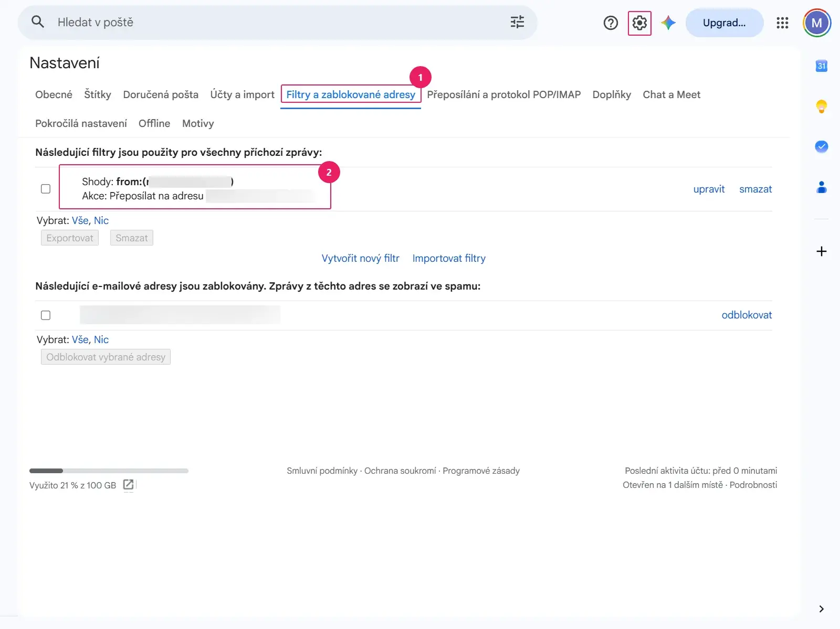Screen dimensions: 840x629
Task: Open storage management external link icon
Action: [x=128, y=485]
